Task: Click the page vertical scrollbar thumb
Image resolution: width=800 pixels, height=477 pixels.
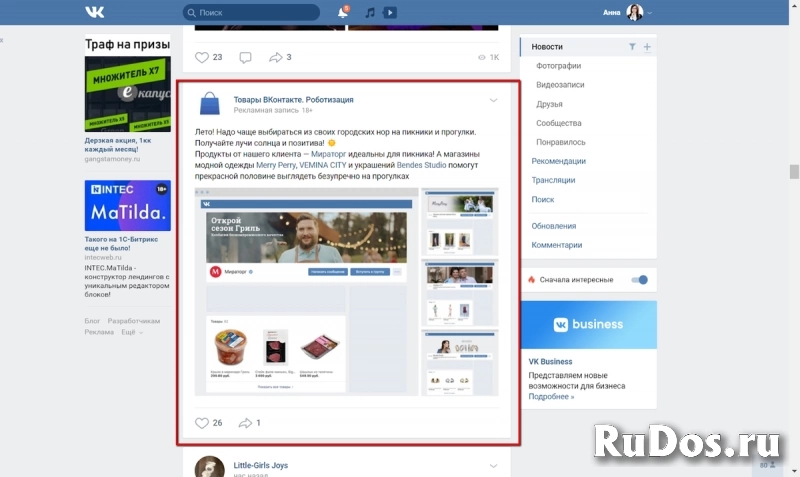Action: (794, 171)
